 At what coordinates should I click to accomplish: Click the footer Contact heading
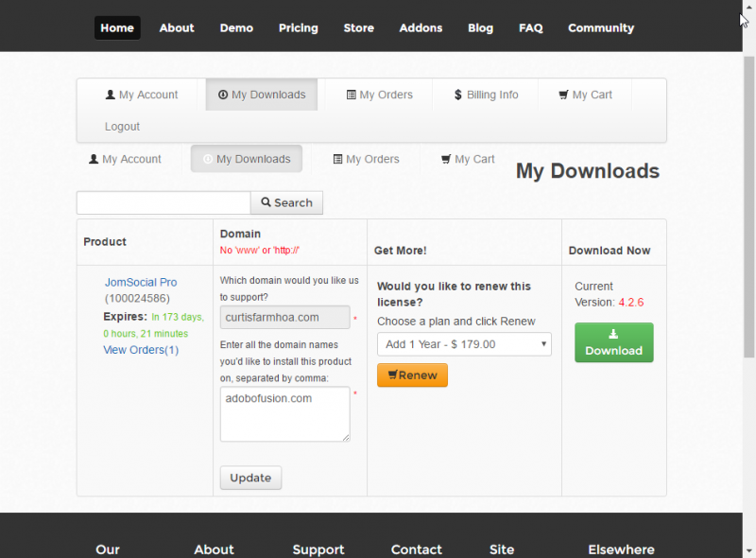417,549
